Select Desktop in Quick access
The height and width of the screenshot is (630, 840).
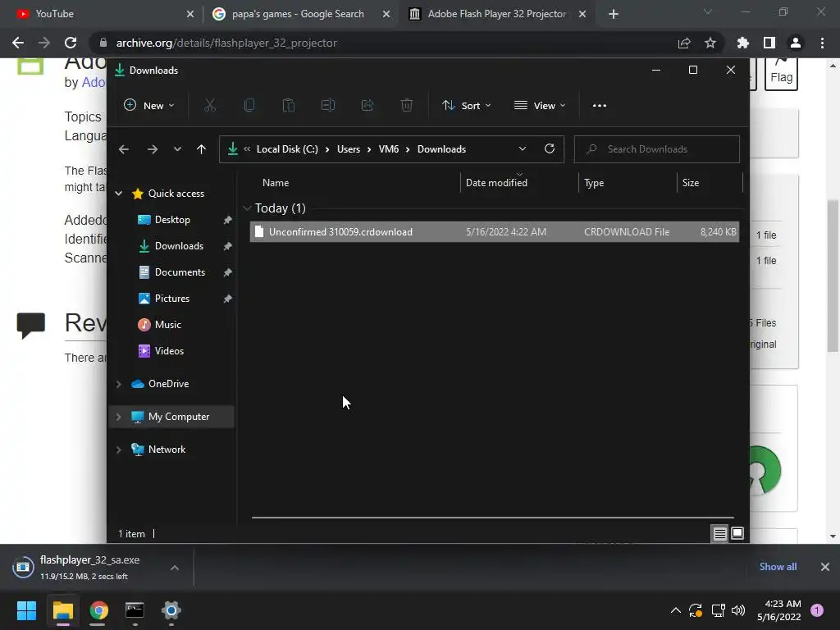(x=172, y=220)
